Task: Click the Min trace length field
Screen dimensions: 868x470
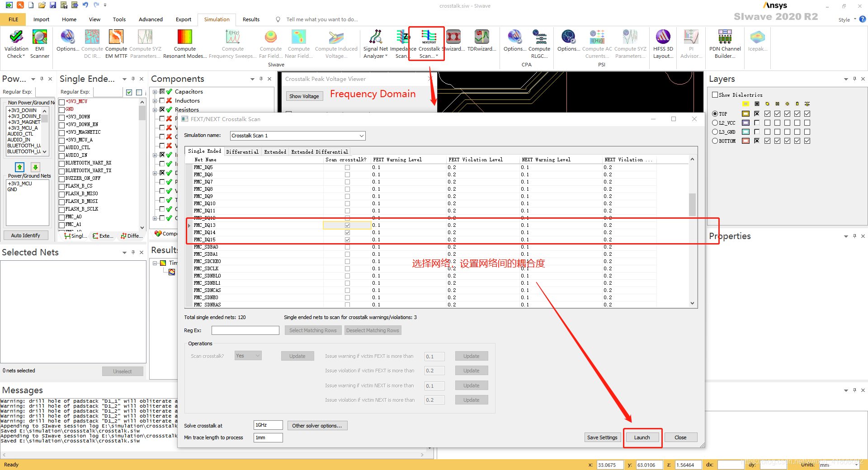Action: [x=268, y=437]
